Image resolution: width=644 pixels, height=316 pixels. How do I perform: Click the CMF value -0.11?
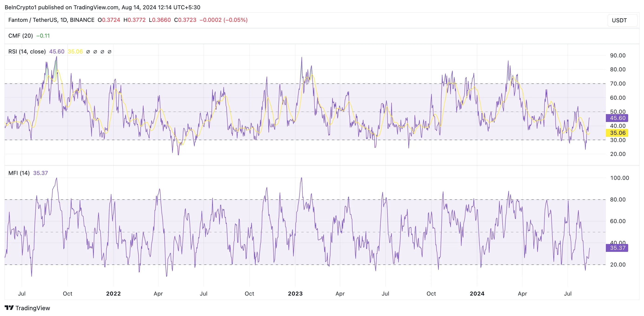43,36
